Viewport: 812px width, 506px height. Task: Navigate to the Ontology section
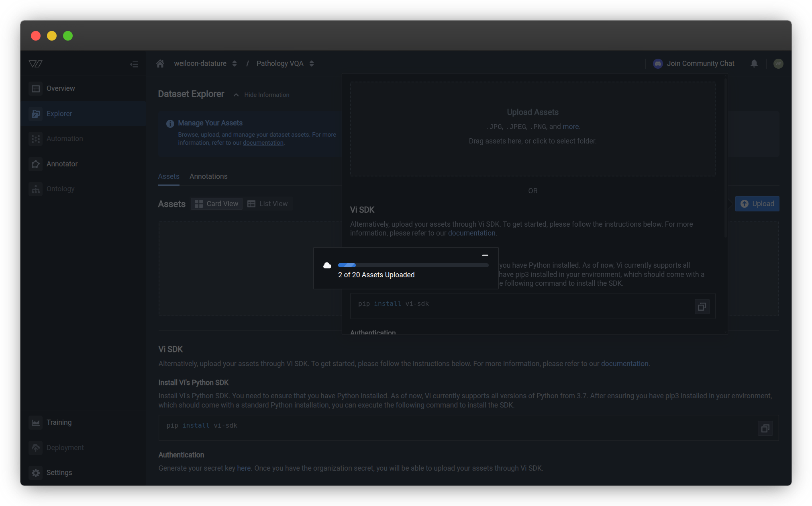(60, 188)
